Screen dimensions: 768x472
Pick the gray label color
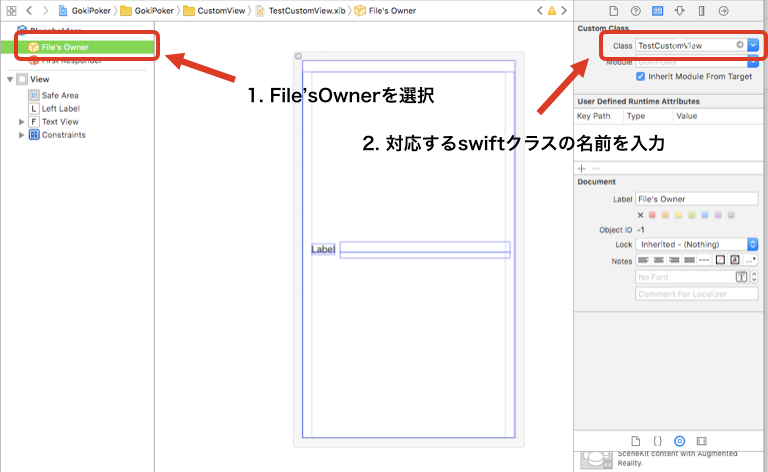coord(731,215)
